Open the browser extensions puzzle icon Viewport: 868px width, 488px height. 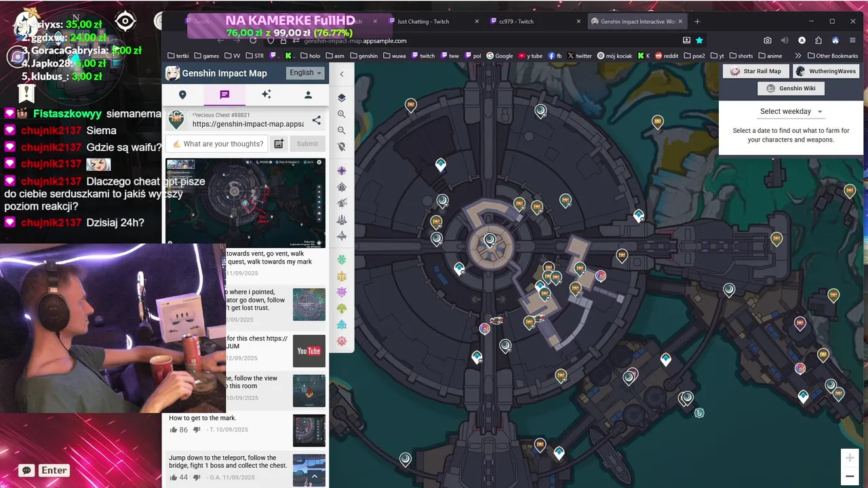818,41
